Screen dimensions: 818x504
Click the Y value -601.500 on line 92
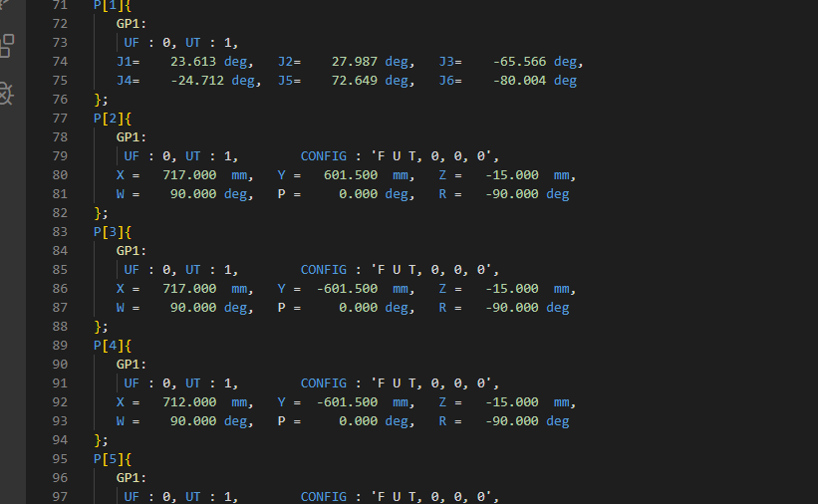[x=347, y=402]
